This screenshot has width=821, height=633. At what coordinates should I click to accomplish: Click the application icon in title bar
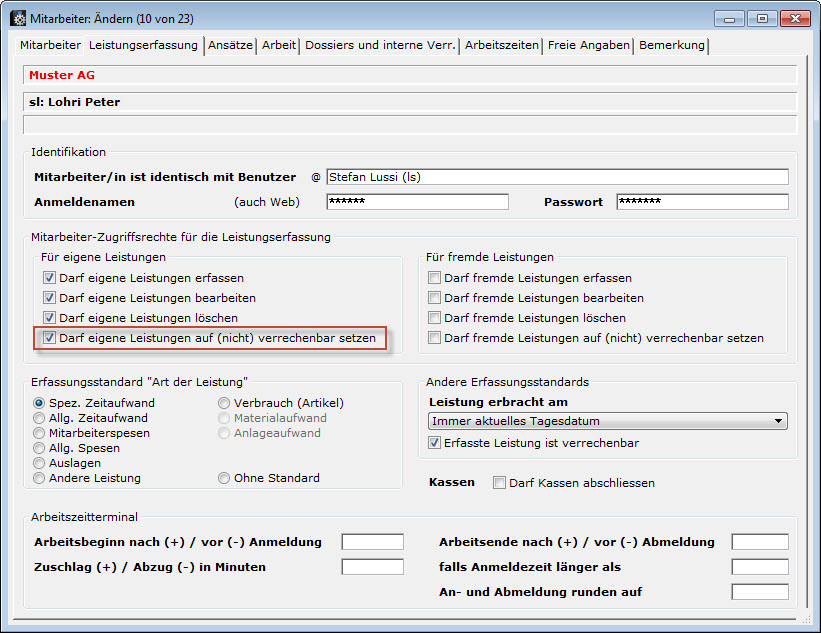pyautogui.click(x=18, y=18)
